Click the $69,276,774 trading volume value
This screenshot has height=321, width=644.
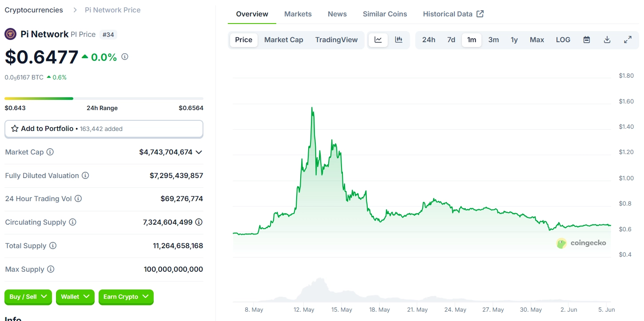[182, 198]
